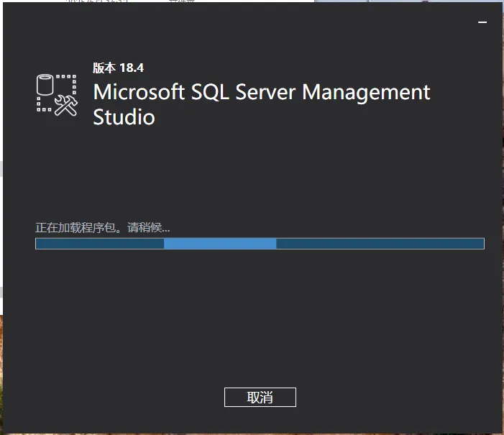Image resolution: width=504 pixels, height=435 pixels.
Task: Click the wrench and screwdriver tools graphic
Action: 66,106
